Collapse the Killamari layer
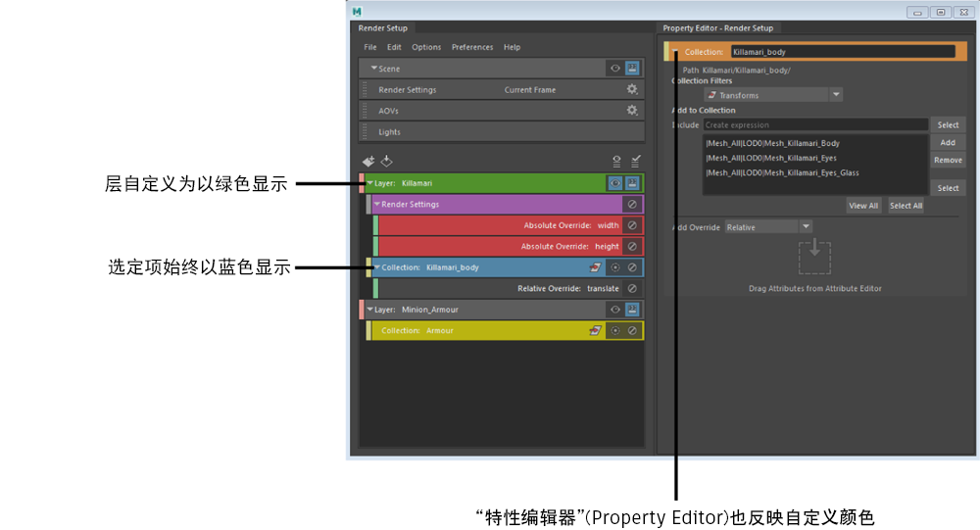This screenshot has width=980, height=530. [x=370, y=183]
